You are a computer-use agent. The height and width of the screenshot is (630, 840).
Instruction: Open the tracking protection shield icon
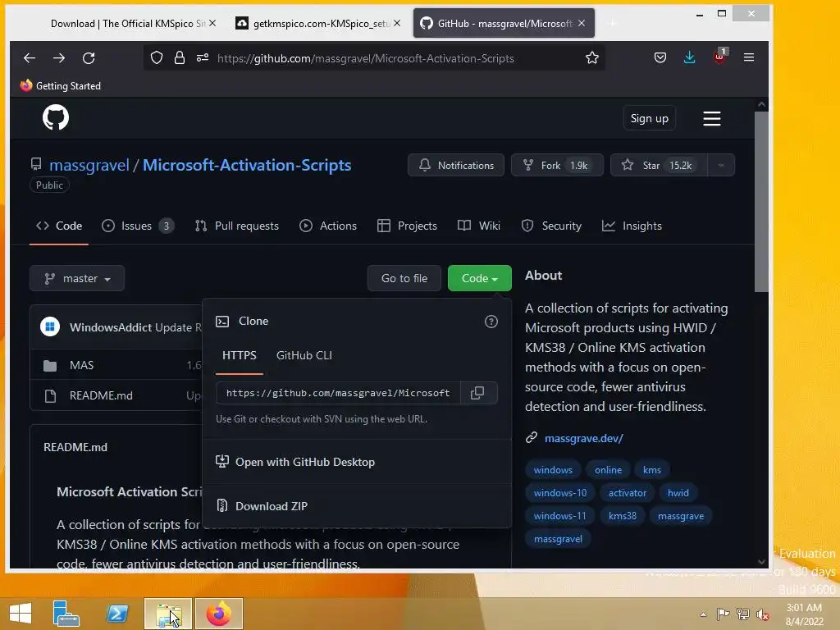click(157, 58)
